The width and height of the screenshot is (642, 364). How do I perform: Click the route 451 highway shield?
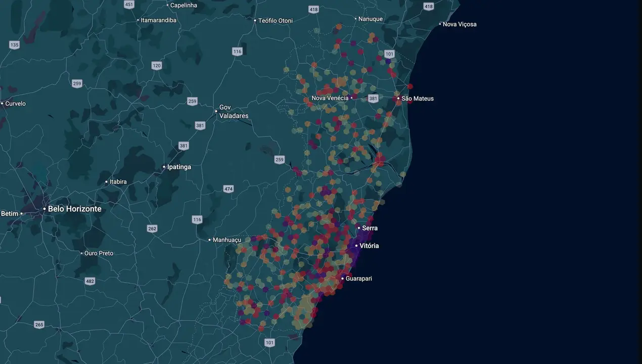[x=129, y=5]
